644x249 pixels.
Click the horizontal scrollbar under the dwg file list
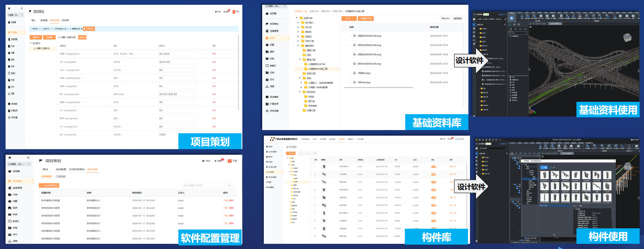pyautogui.click(x=378, y=88)
